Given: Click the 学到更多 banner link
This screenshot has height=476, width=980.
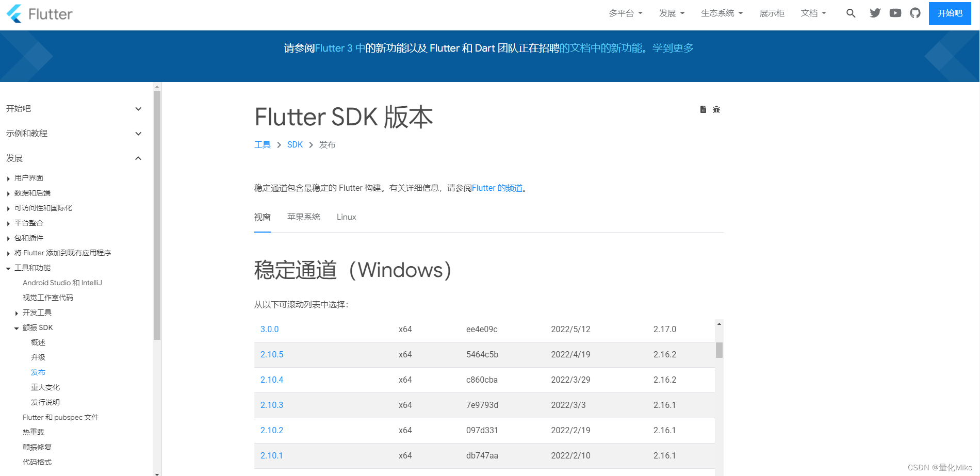Looking at the screenshot, I should 673,48.
